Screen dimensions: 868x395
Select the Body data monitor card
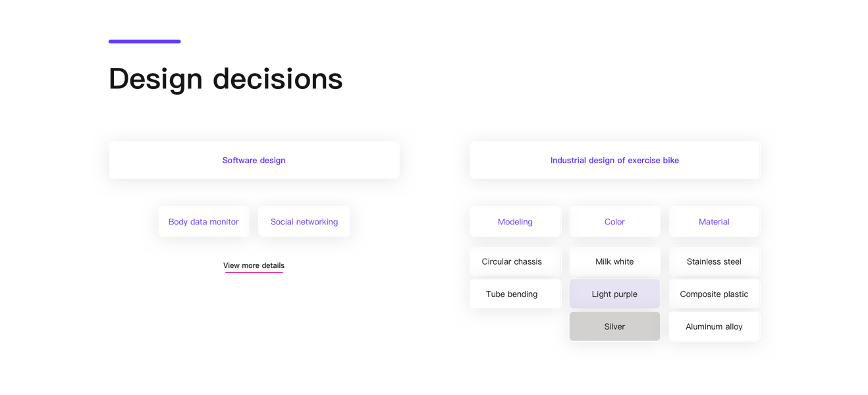(203, 222)
